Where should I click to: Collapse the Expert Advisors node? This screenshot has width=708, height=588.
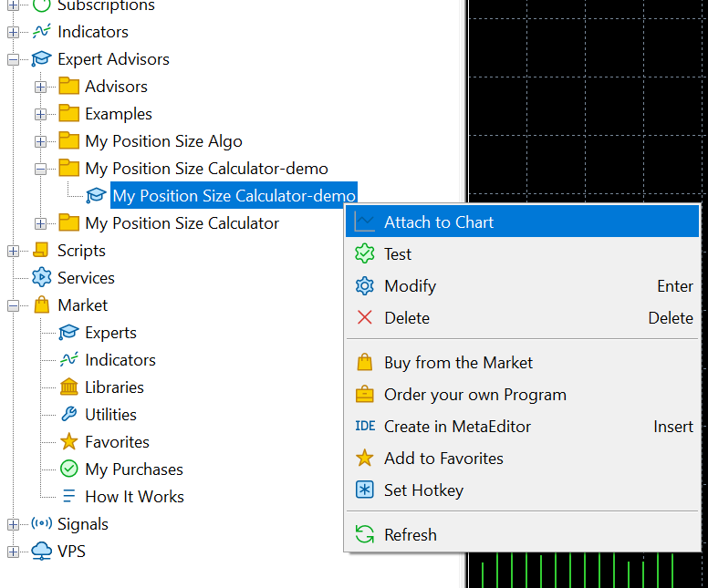pyautogui.click(x=13, y=59)
